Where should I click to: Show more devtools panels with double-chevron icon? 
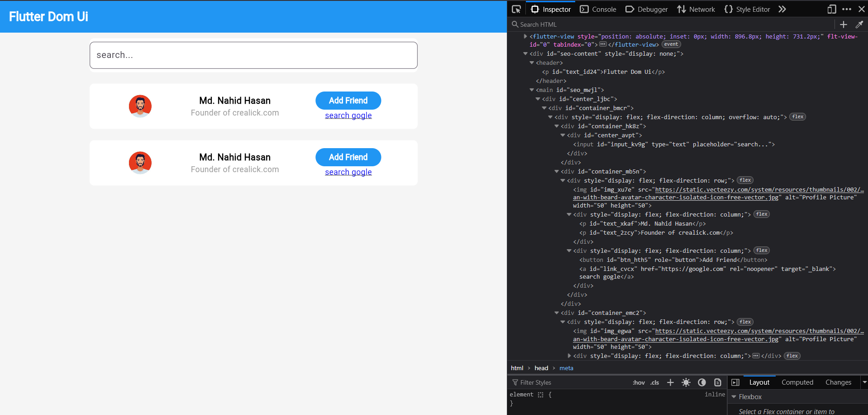coord(782,9)
